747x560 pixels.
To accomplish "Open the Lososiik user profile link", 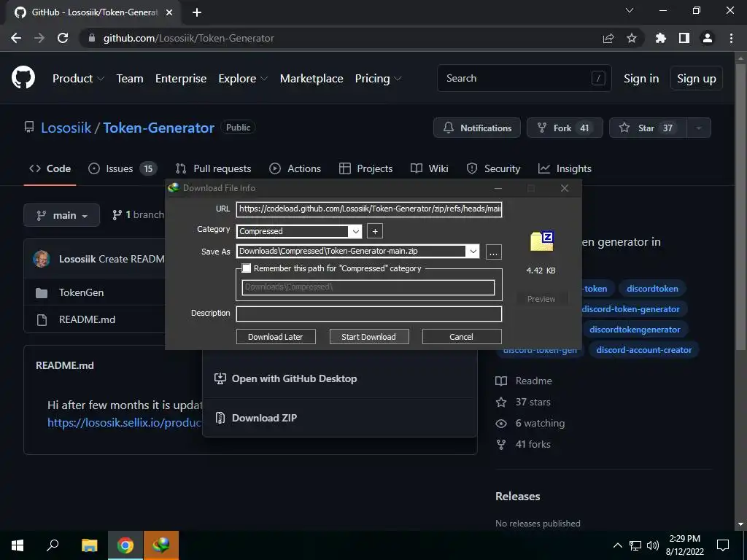I will [x=66, y=128].
